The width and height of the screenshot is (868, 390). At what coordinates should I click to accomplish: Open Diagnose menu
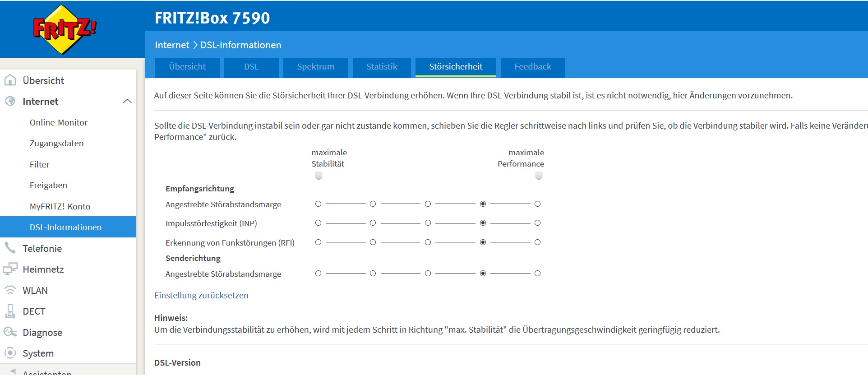tap(42, 332)
